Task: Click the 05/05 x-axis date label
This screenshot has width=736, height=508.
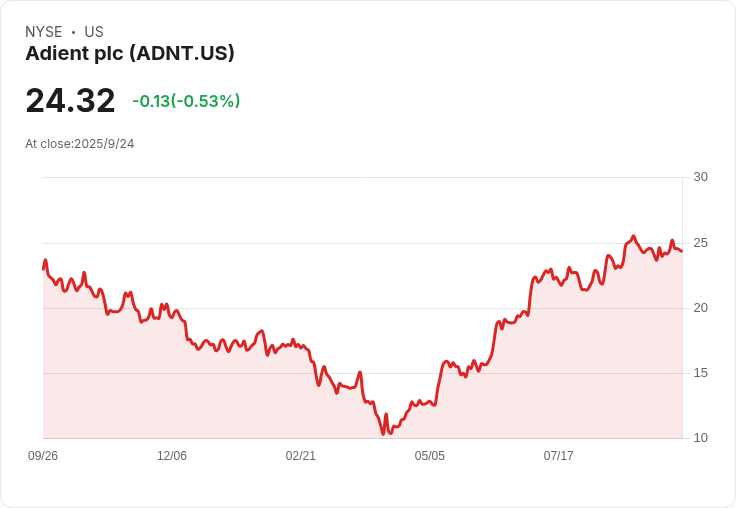Action: [x=429, y=456]
